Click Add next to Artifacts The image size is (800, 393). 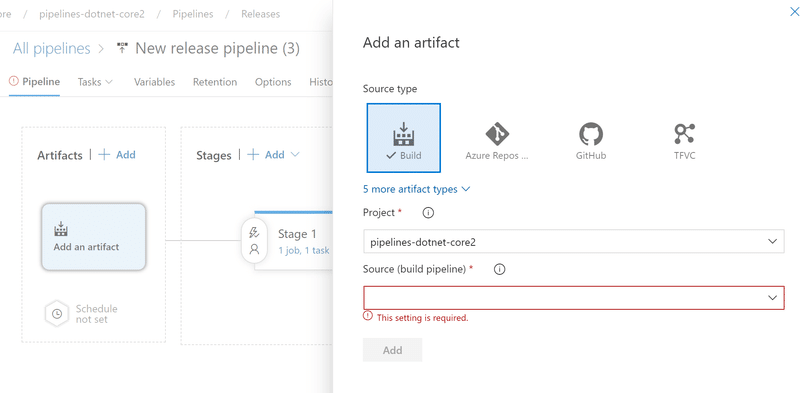117,155
